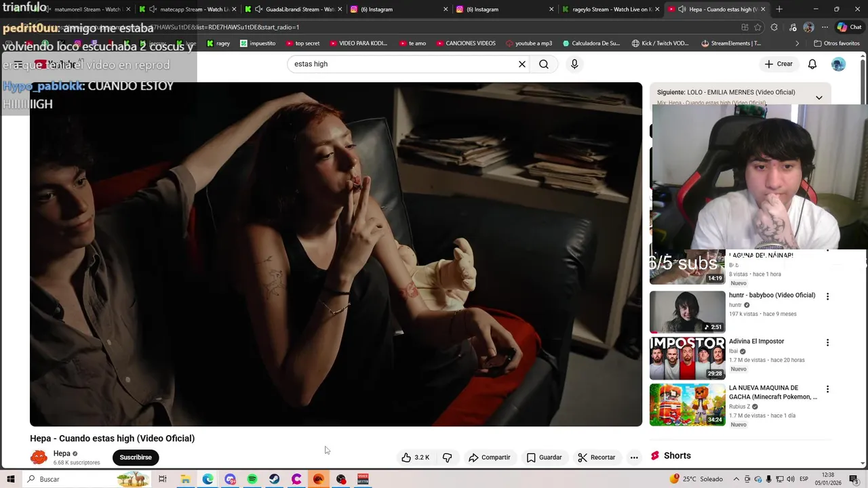
Task: Open Microsoft Edge from the taskbar
Action: (x=208, y=479)
